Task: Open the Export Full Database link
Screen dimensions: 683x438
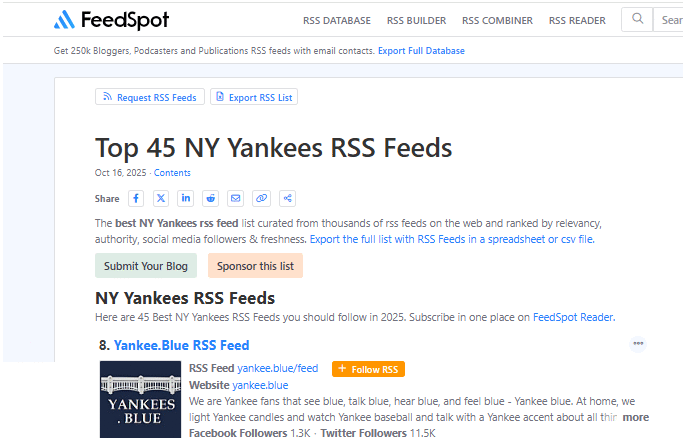Action: tap(421, 51)
